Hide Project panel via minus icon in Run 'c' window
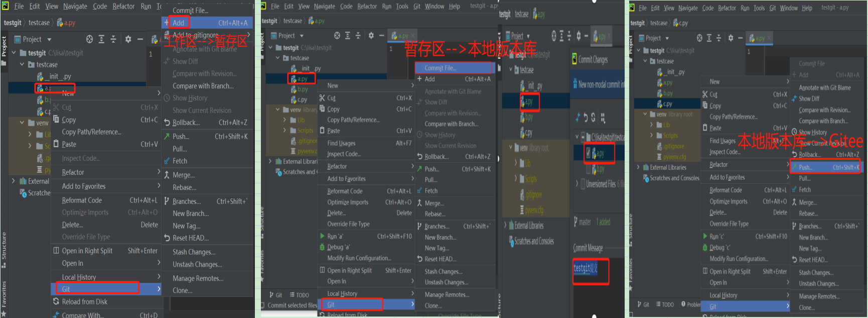 coord(740,38)
